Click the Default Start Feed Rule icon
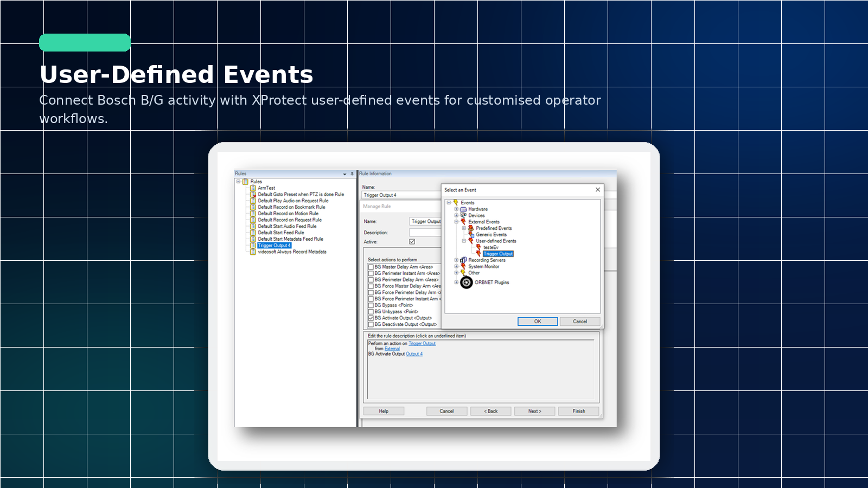 pos(253,233)
